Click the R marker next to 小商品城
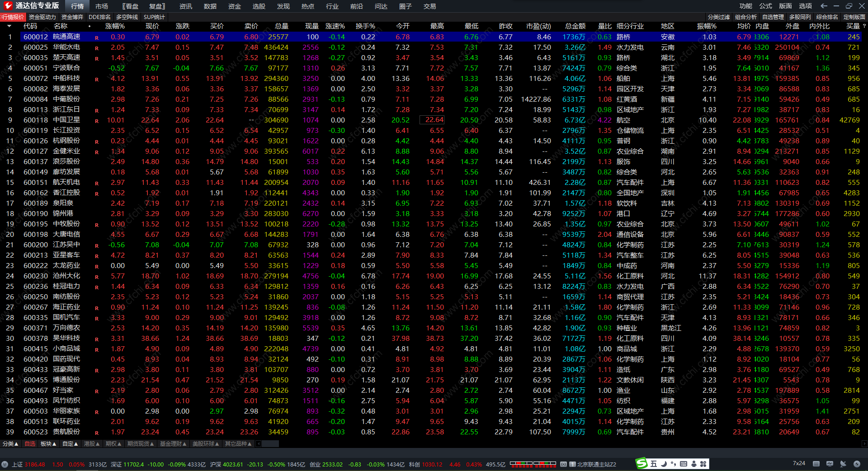Viewport: 868px width, 471px height. pos(97,349)
